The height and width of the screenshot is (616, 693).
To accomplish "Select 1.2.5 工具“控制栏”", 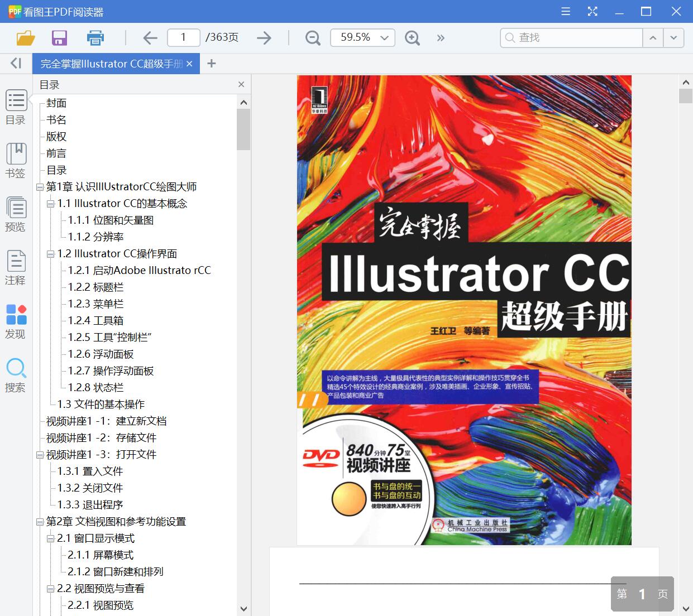I will coord(109,338).
